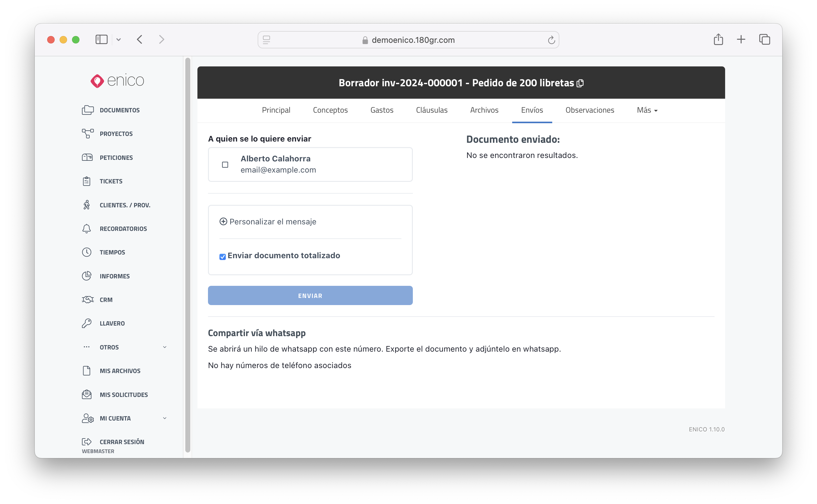This screenshot has width=817, height=504.
Task: Click Cerrar Sesión in sidebar
Action: click(x=122, y=442)
